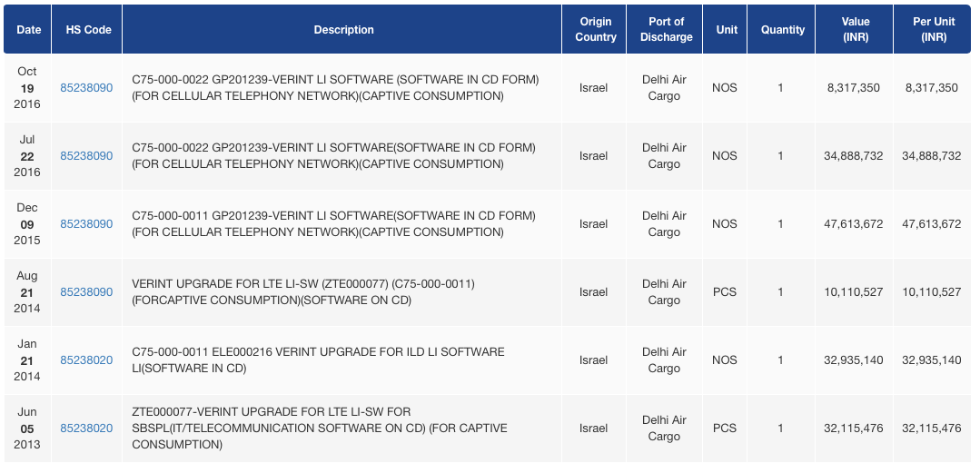Open HS Code link in Jun 05 2013 row

pyautogui.click(x=86, y=429)
